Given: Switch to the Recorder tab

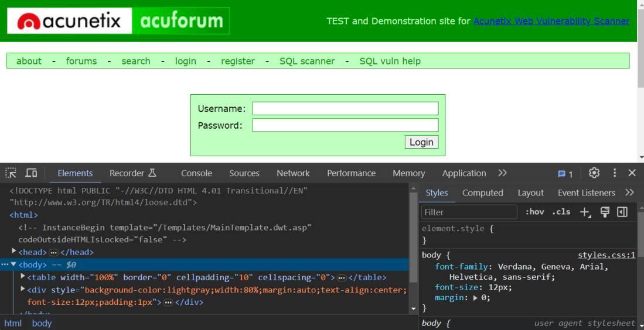Looking at the screenshot, I should pyautogui.click(x=133, y=173).
